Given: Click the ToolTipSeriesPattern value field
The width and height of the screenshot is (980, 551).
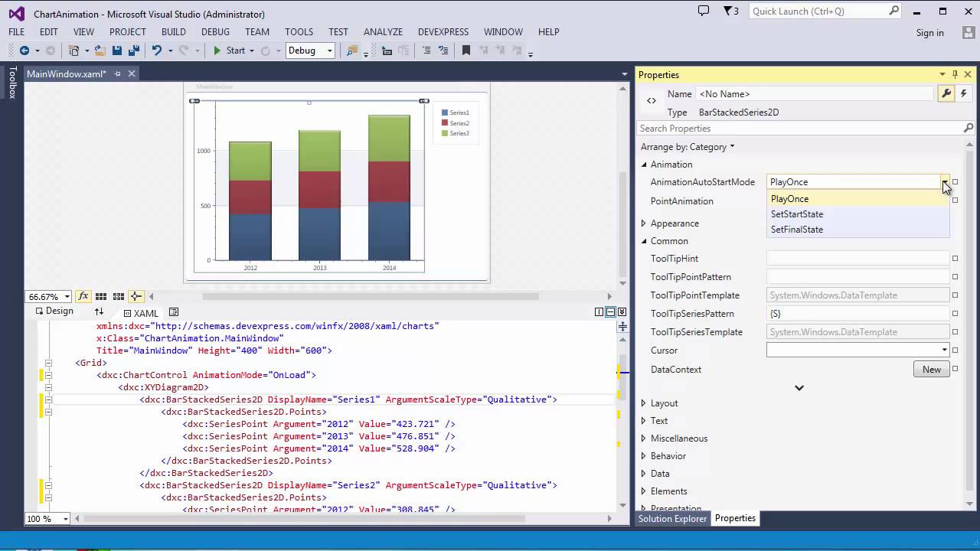Looking at the screenshot, I should click(857, 314).
